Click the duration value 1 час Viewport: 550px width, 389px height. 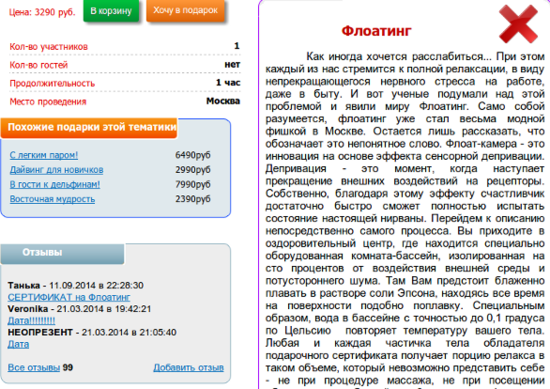coord(228,83)
